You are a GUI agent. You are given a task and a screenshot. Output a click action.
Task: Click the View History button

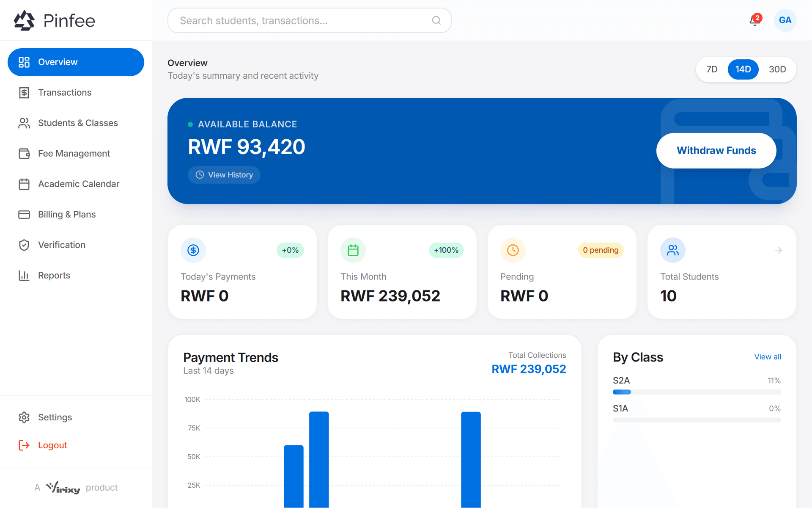point(224,175)
